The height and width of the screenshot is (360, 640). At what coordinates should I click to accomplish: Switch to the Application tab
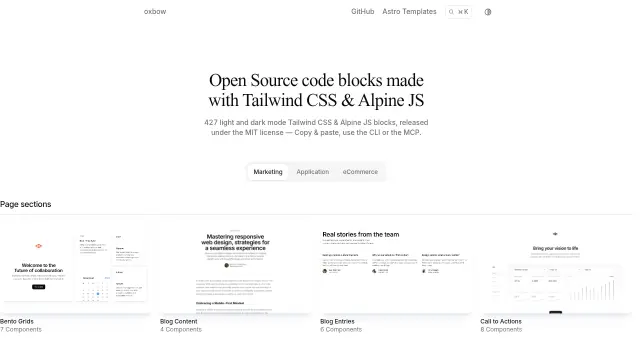coord(313,172)
